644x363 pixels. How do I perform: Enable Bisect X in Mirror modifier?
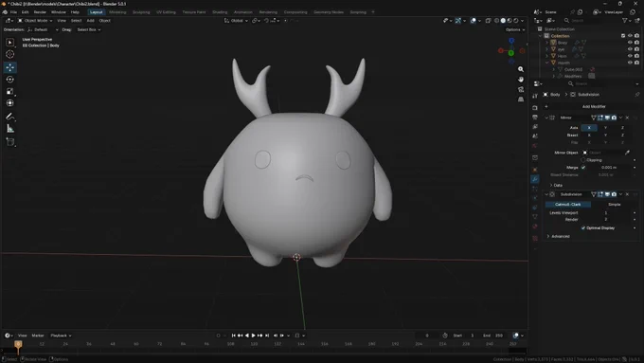589,135
